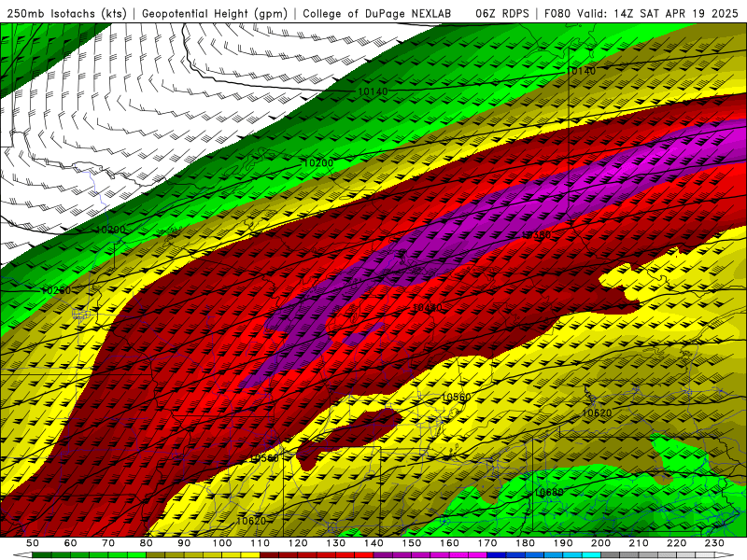Click the 200 value on the color scale

[600, 543]
